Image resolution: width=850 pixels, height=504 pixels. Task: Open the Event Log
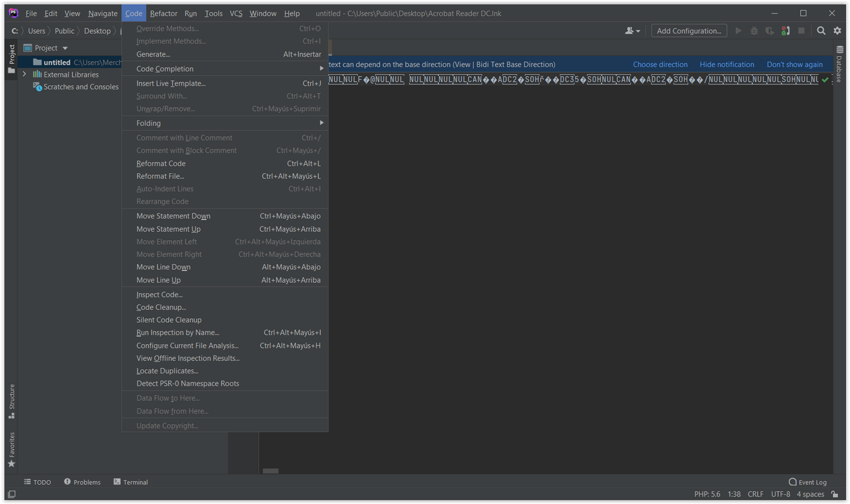click(x=808, y=482)
